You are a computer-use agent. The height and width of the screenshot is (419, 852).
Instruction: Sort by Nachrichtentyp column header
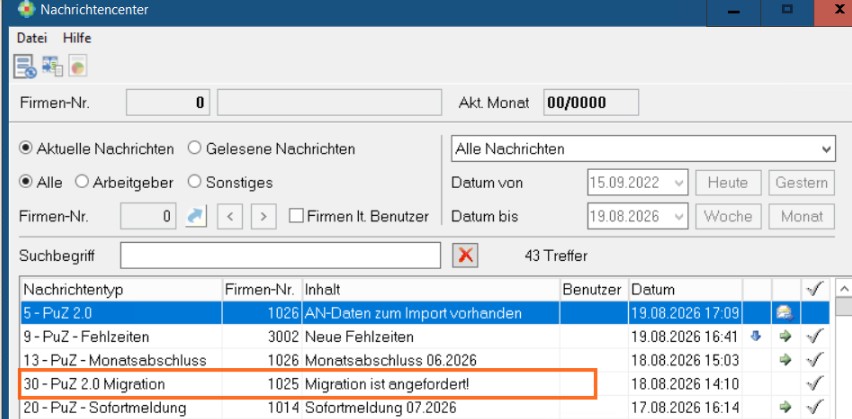[121, 290]
